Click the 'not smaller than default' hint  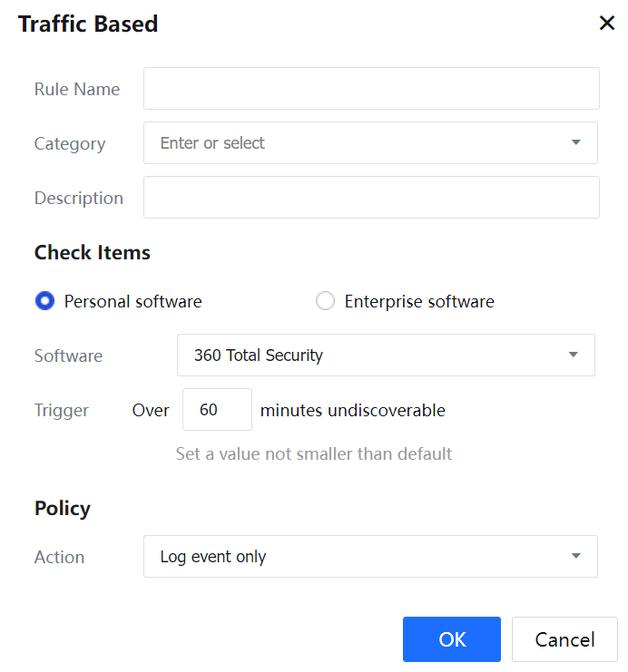coord(314,453)
